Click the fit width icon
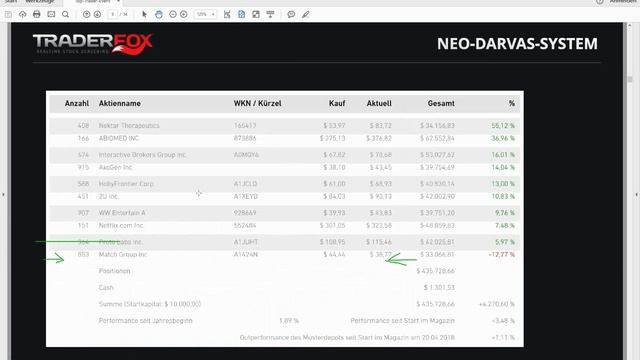This screenshot has height=360, width=640. (x=227, y=14)
